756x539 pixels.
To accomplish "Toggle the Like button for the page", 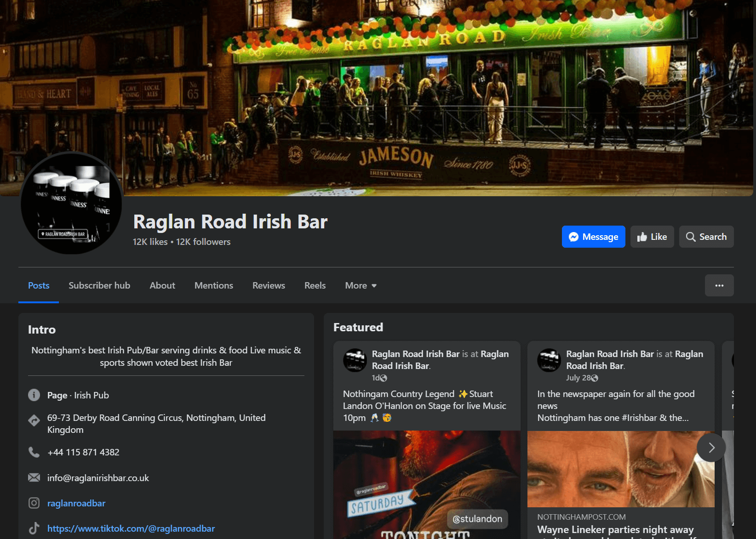I will pos(652,237).
